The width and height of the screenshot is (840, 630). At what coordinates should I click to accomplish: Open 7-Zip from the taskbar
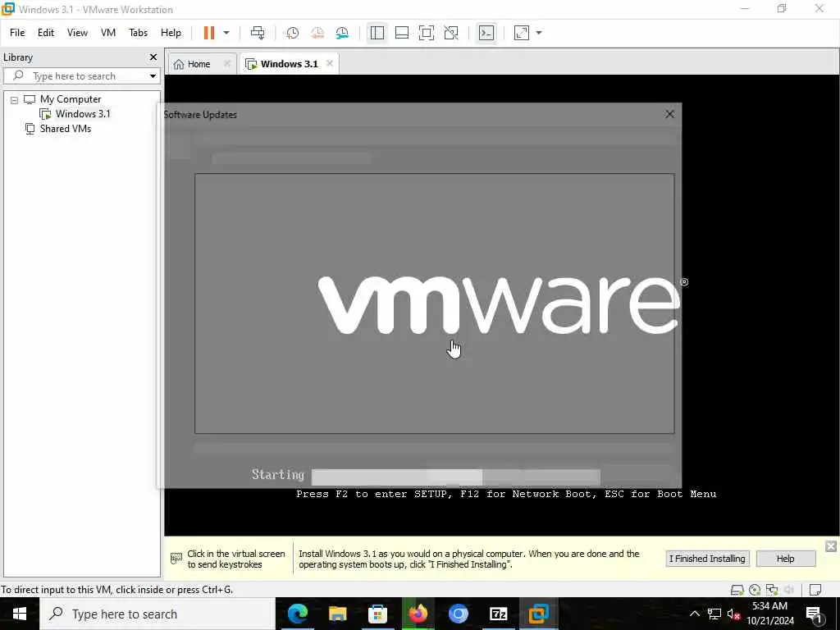(498, 614)
